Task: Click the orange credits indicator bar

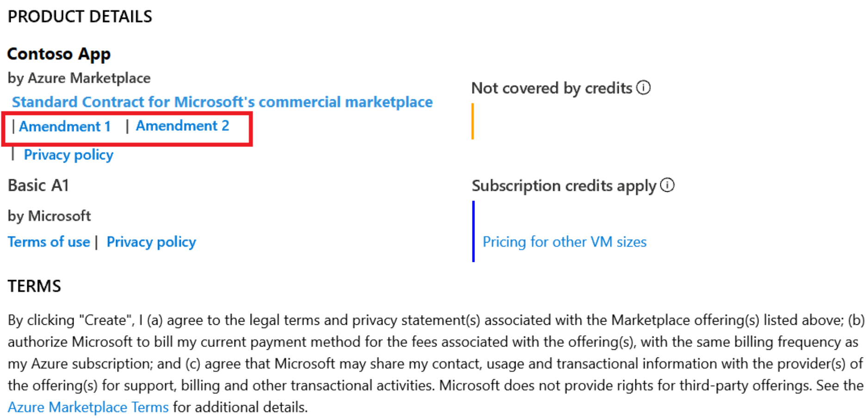Action: [473, 121]
